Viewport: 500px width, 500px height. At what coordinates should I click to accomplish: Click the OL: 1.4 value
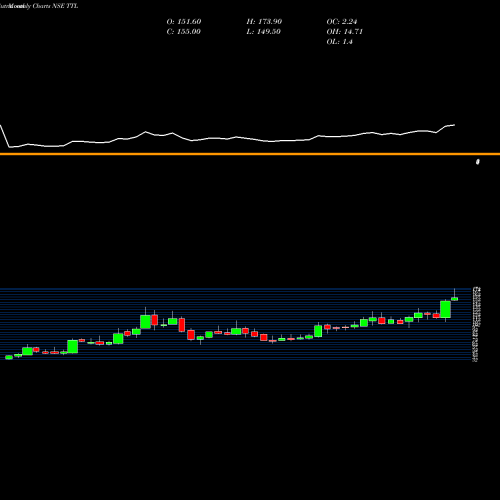[339, 42]
